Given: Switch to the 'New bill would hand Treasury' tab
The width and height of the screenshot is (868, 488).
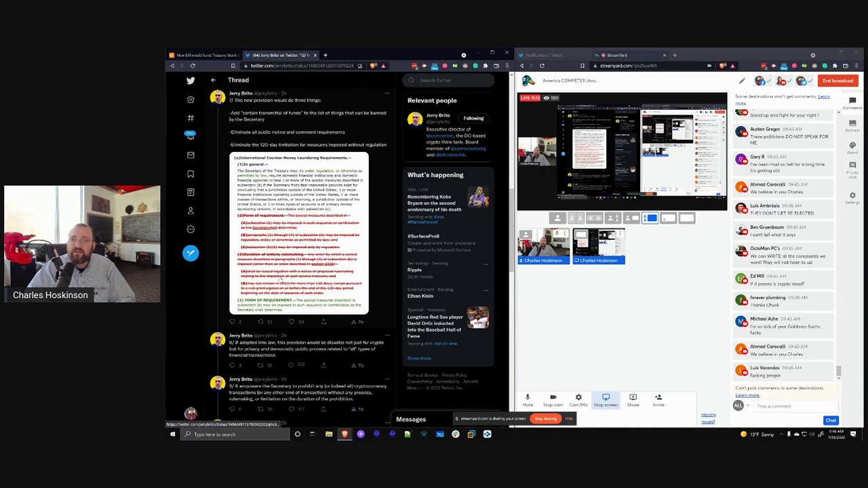Looking at the screenshot, I should [203, 55].
